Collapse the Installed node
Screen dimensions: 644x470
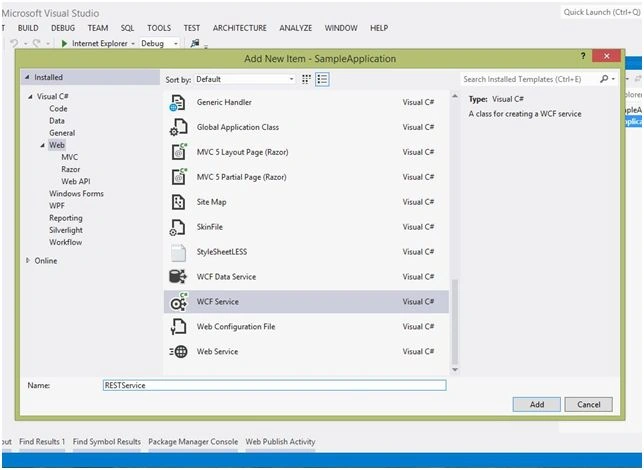(28, 77)
